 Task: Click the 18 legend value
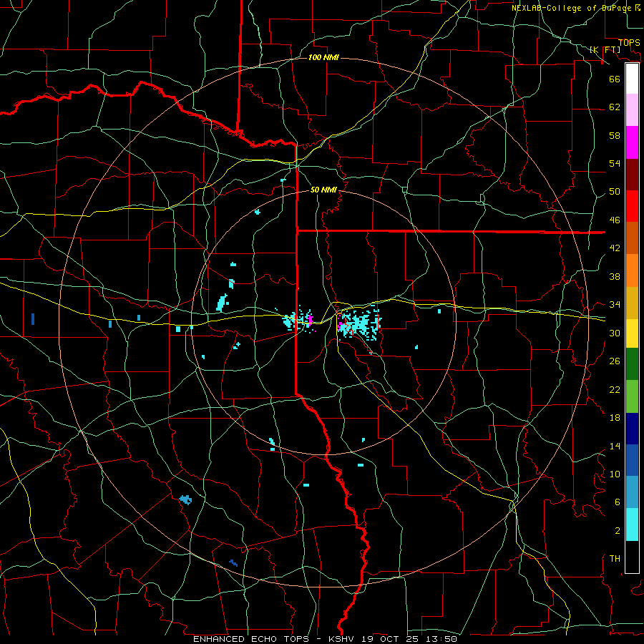point(615,418)
